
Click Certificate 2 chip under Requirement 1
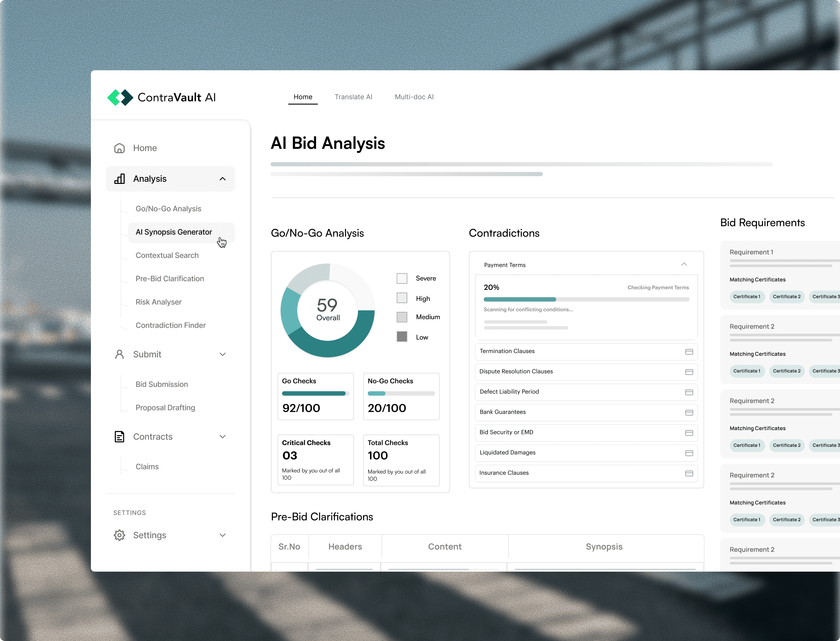(787, 297)
